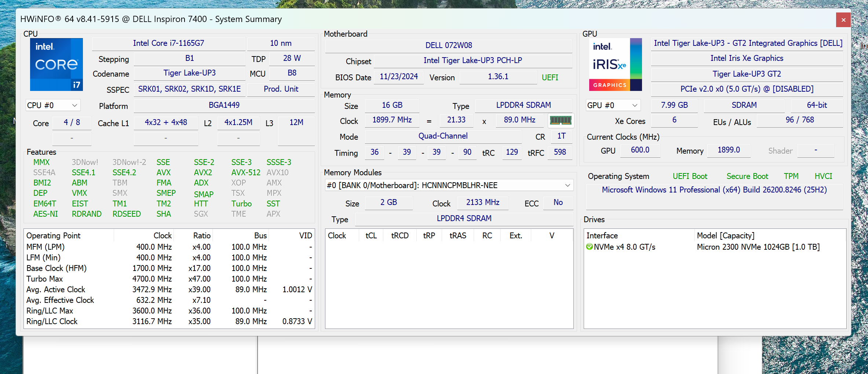Click the 28 W TDP value
This screenshot has width=868, height=374.
point(292,58)
